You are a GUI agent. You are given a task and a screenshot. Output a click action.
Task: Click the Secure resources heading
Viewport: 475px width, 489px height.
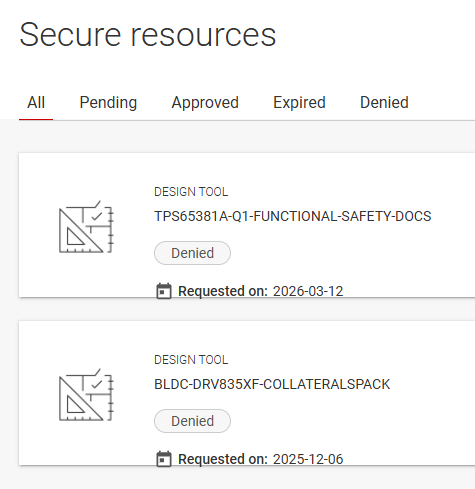(148, 35)
